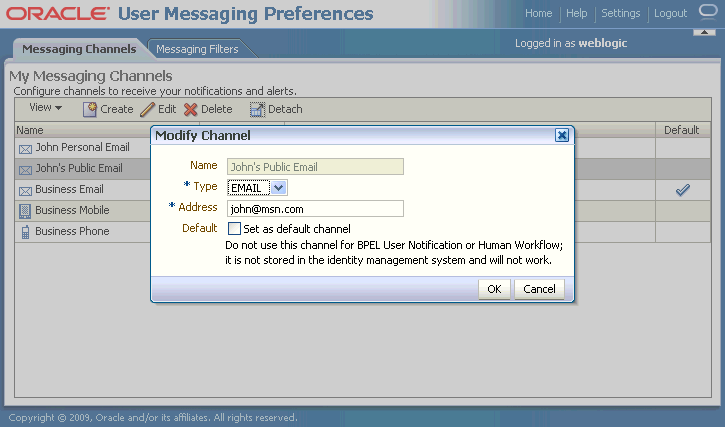The height and width of the screenshot is (427, 725).
Task: Click the Delete toolbar label
Action: [216, 109]
